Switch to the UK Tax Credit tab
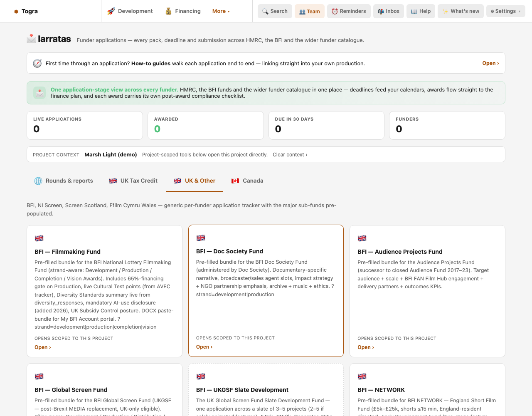 click(133, 181)
